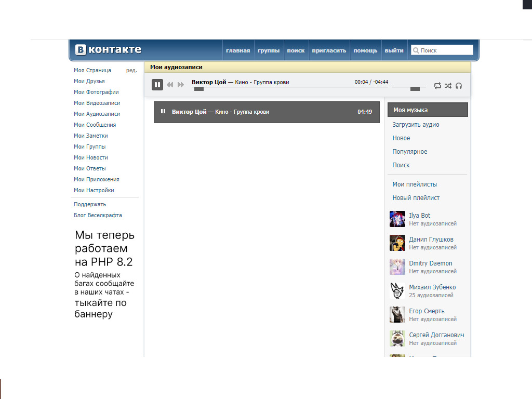
Task: Open поиск in header menu
Action: point(296,50)
